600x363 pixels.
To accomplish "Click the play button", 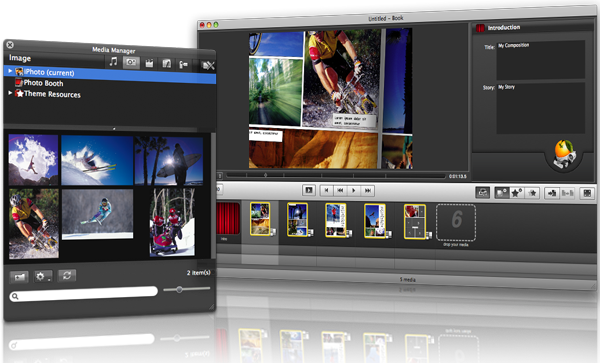I will [x=354, y=190].
